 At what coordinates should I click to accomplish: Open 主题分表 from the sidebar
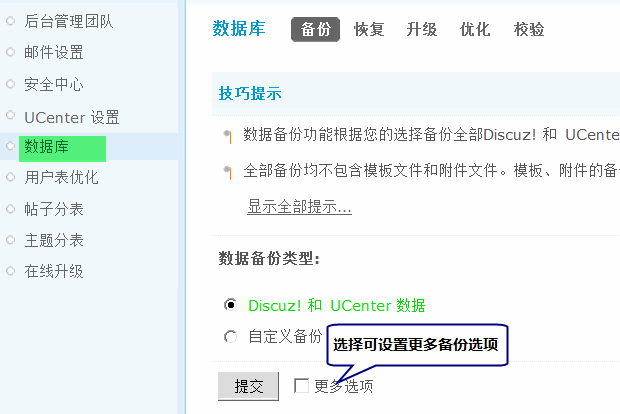[54, 240]
